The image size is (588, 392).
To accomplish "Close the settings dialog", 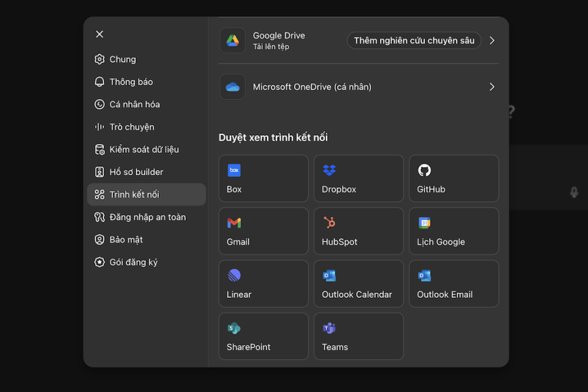I will click(99, 34).
